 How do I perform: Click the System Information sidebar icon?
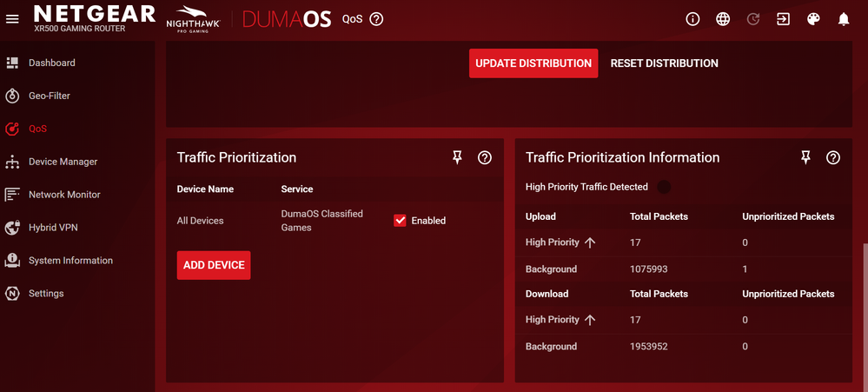tap(12, 260)
